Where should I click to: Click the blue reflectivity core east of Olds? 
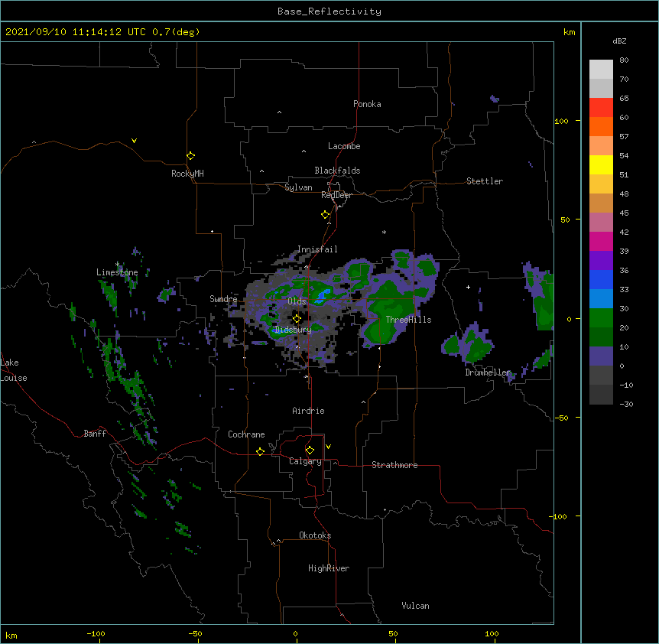(x=323, y=294)
